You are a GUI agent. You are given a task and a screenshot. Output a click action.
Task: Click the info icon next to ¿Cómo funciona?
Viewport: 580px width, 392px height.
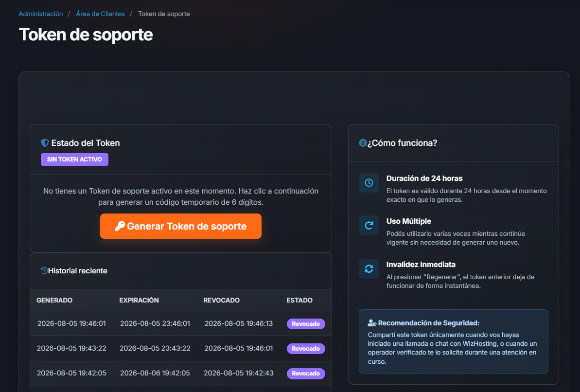[x=363, y=143]
